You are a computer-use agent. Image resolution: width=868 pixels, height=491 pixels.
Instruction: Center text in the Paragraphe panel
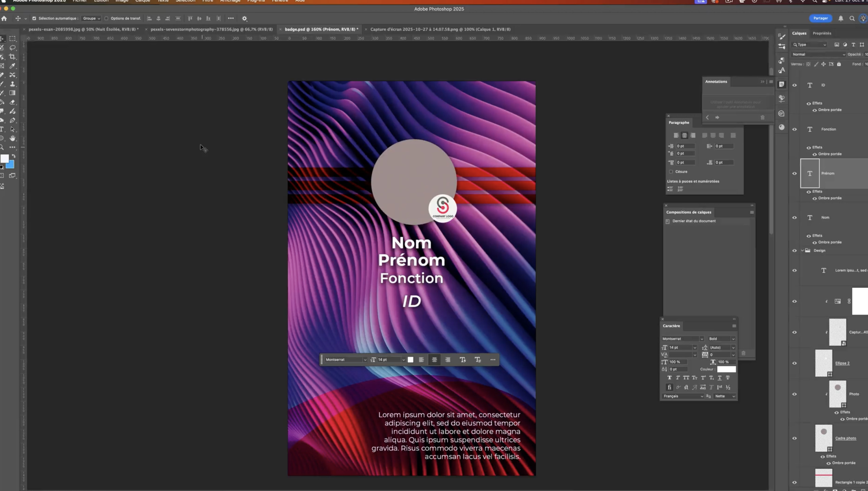(684, 136)
